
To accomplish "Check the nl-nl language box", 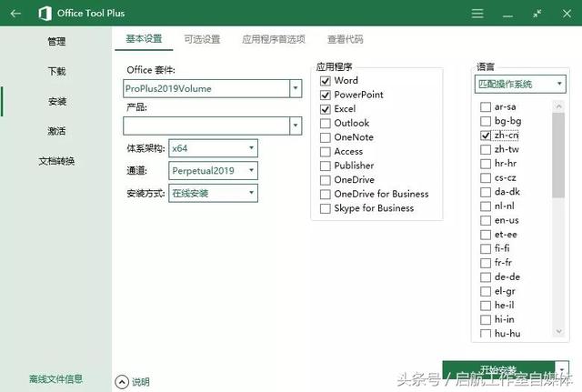I will point(486,206).
